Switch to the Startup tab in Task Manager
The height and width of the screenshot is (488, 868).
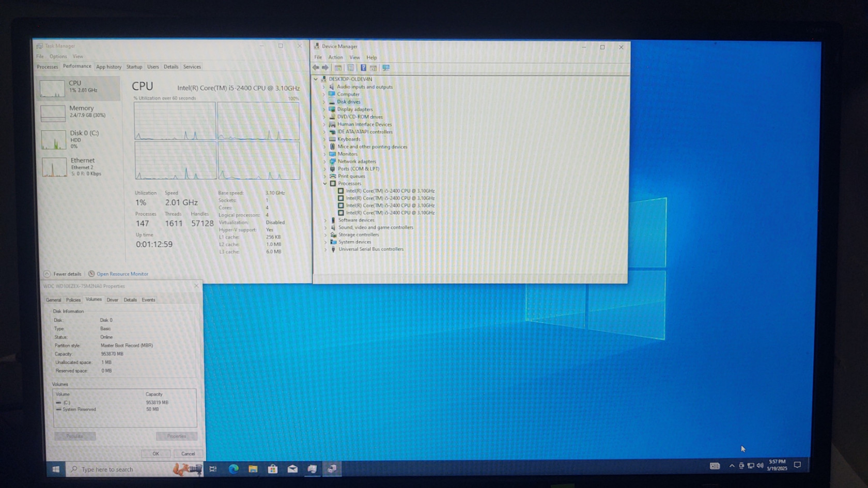click(x=134, y=67)
